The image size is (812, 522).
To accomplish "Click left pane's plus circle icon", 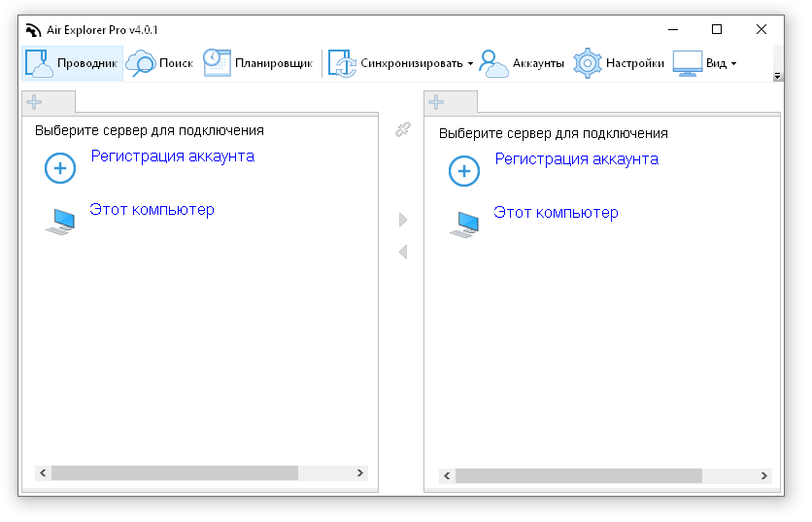I will point(60,168).
